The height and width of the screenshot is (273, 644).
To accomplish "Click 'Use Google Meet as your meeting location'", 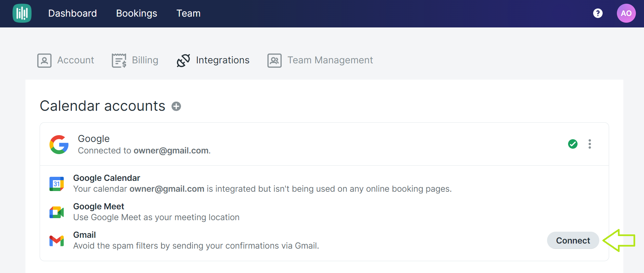I will [156, 217].
